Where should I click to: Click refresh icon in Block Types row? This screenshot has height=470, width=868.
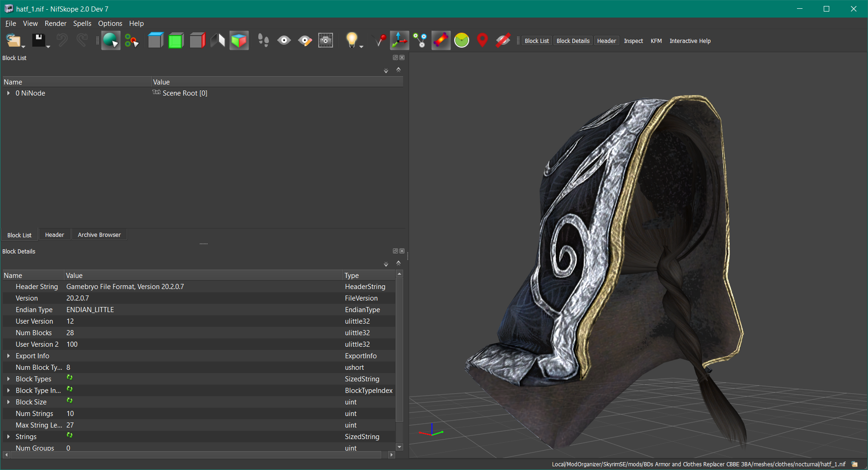70,378
